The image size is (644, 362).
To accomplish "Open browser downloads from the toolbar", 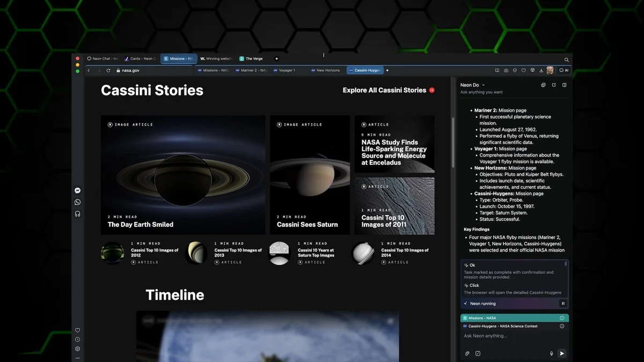I will tap(541, 70).
